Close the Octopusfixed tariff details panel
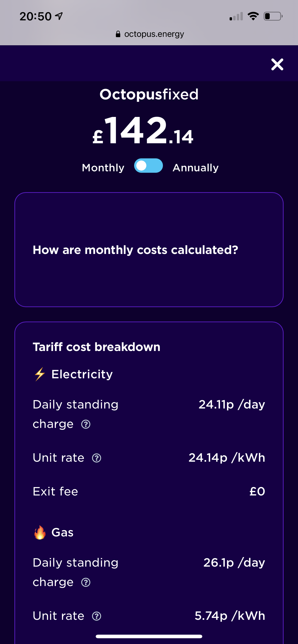Screen dimensions: 298x644 277,64
